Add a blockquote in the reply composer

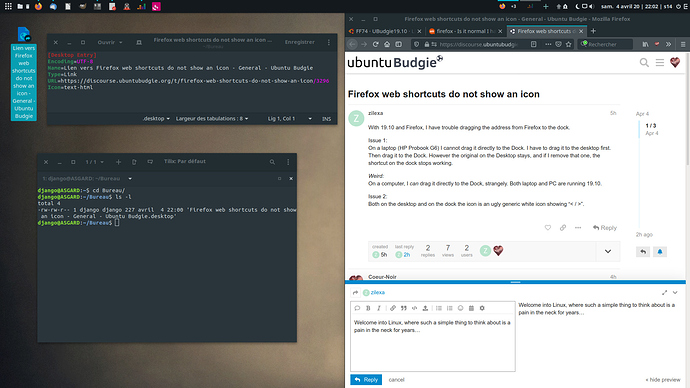[404, 308]
